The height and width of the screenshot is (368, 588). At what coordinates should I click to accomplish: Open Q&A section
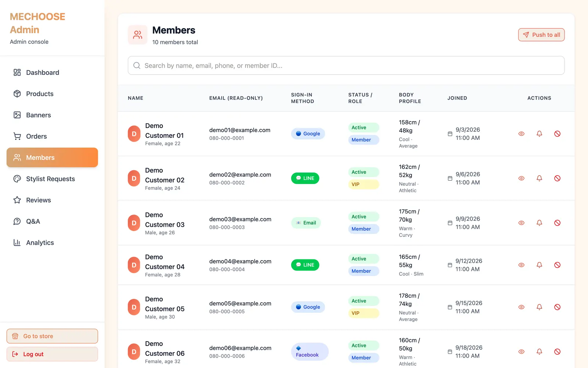click(x=52, y=221)
